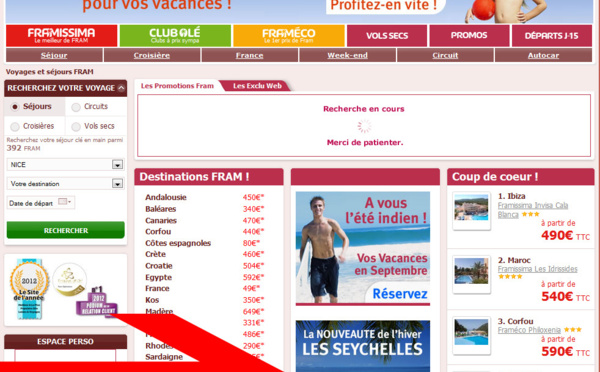Click the Séjour menu link

tap(54, 55)
